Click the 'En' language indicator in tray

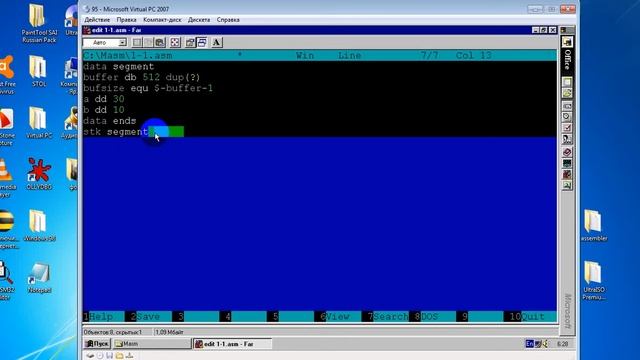point(529,344)
